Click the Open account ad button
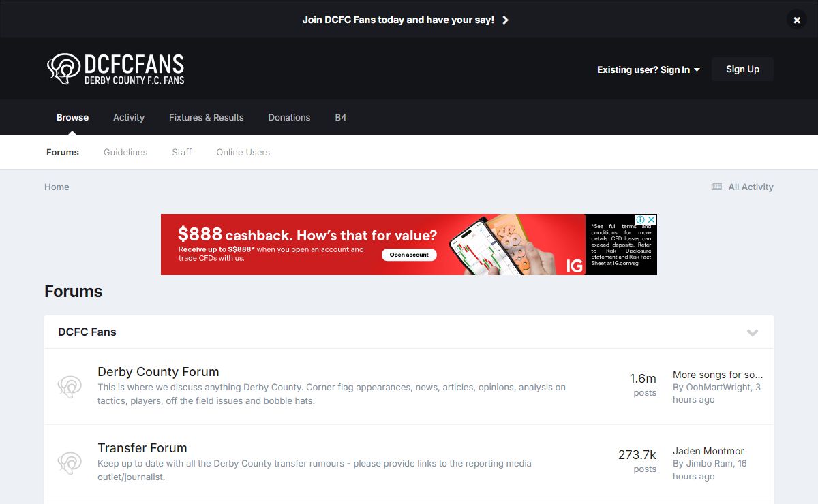The height and width of the screenshot is (504, 818). pos(409,255)
